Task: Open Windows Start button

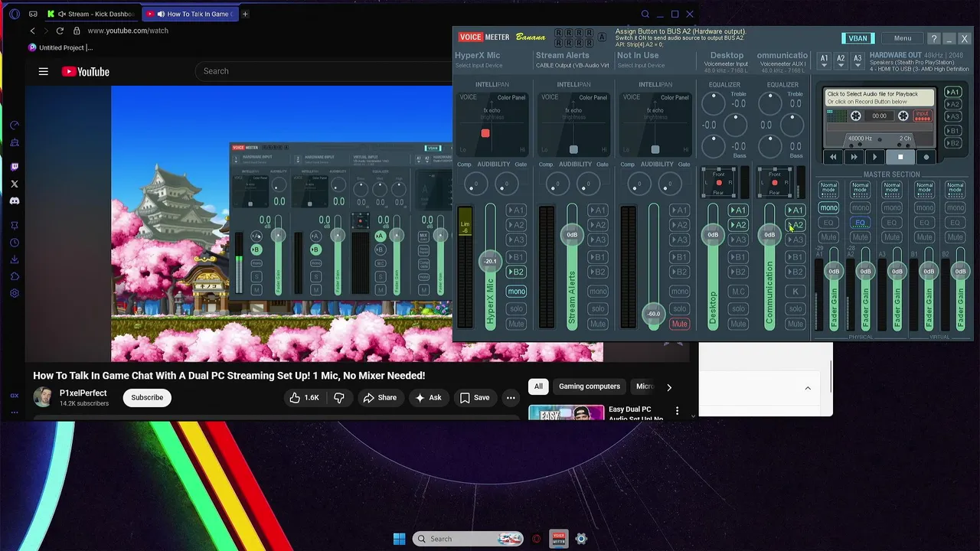Action: tap(399, 539)
